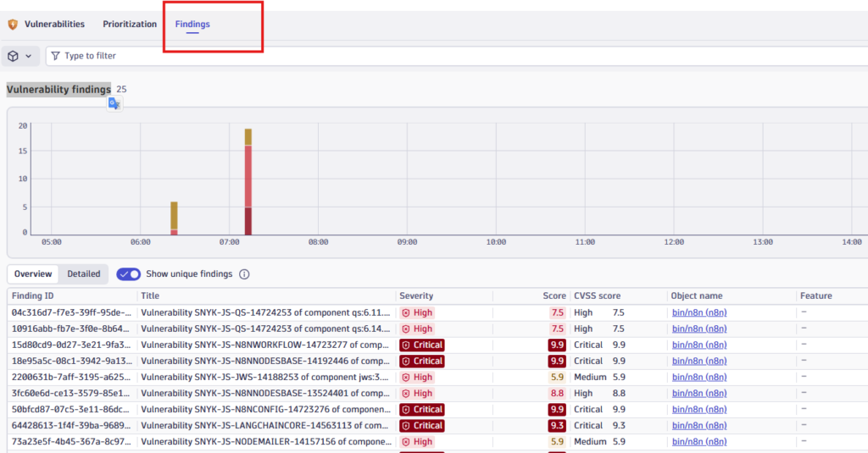Sort by Severity column header
Screen dimensions: 868x453
click(416, 296)
